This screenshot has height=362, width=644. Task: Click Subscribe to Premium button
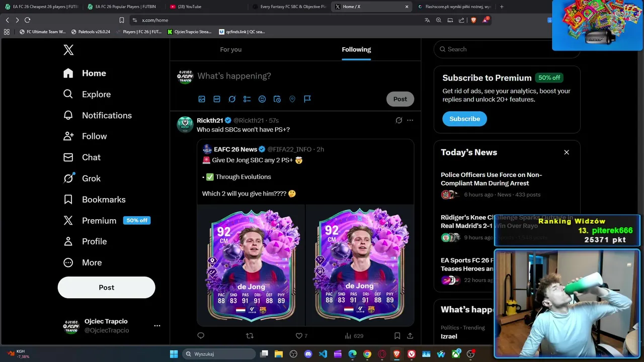click(464, 119)
